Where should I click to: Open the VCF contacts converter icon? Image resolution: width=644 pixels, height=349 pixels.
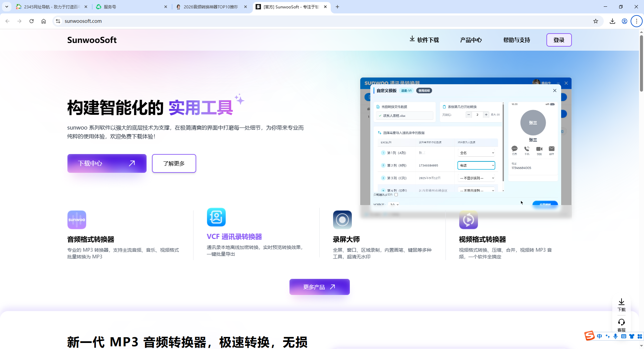[216, 217]
